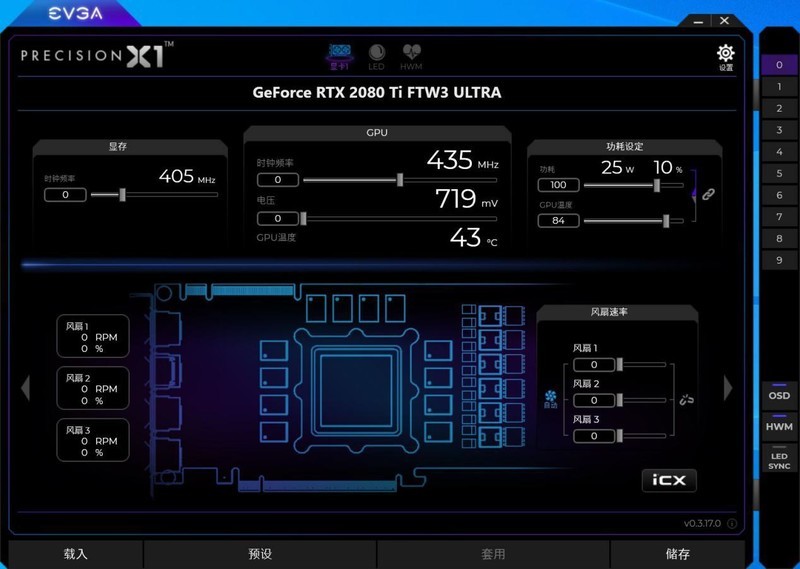Click the 风扇 2 RPM readout box
800x569 pixels.
[93, 388]
